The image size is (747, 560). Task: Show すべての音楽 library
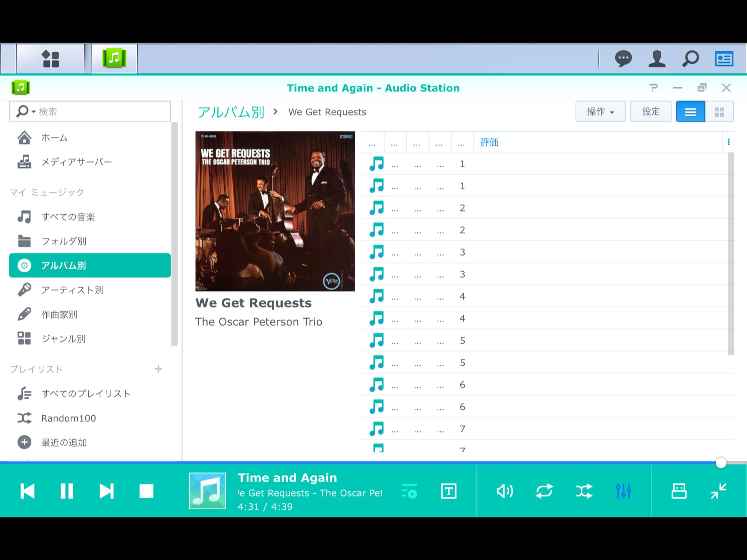[x=90, y=217]
